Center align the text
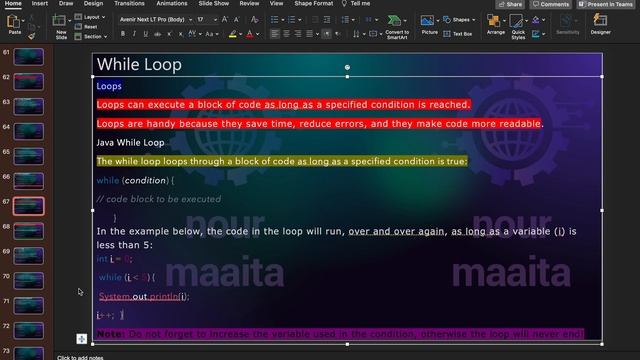The image size is (640, 360). point(287,34)
